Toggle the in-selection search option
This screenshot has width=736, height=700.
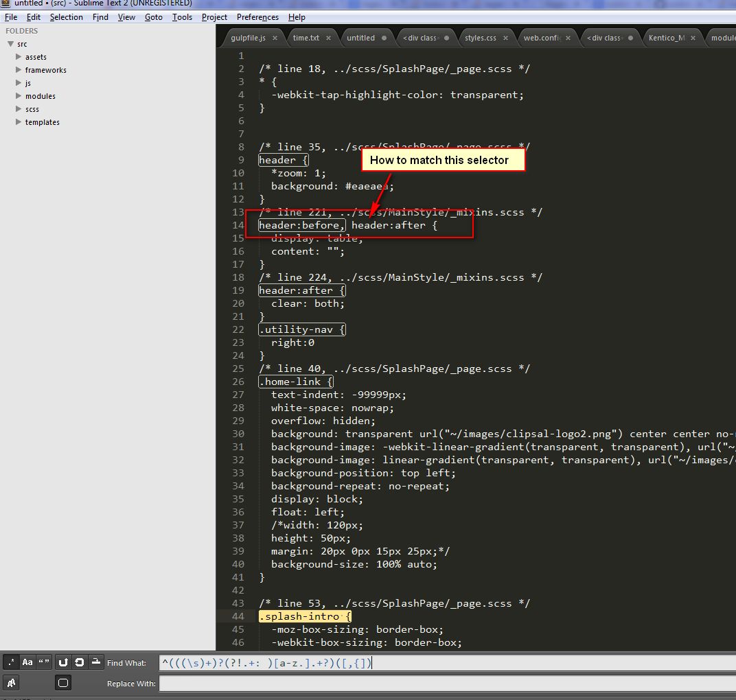click(95, 662)
